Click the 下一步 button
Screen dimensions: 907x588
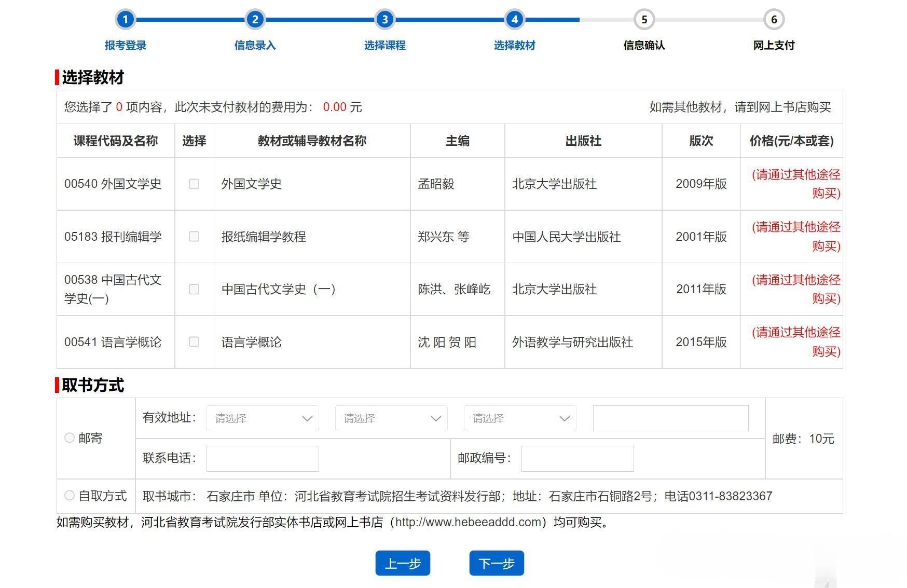coord(496,563)
